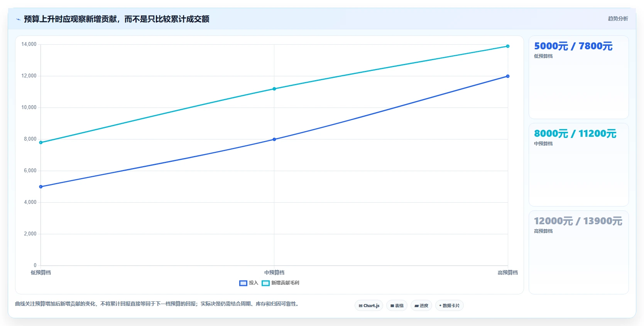Screen dimensions: 644x326
Task: Click the teal 新增贡献毛利 legend color box
Action: click(265, 283)
